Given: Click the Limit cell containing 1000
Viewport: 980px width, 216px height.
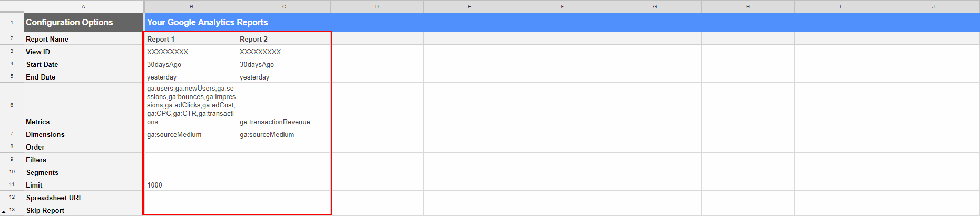Looking at the screenshot, I should (191, 185).
